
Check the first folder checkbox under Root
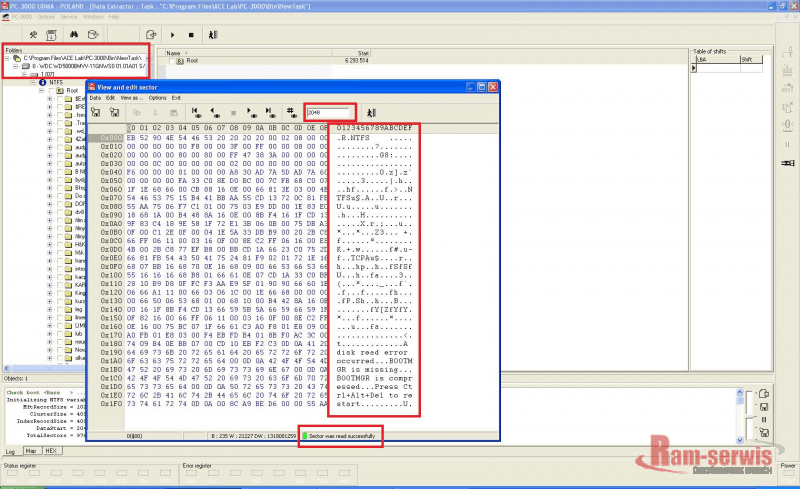(59, 99)
